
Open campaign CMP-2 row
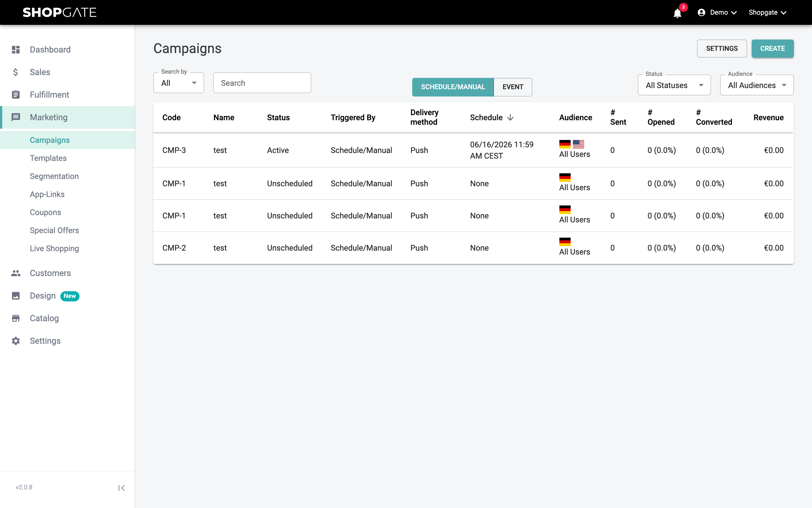point(473,248)
